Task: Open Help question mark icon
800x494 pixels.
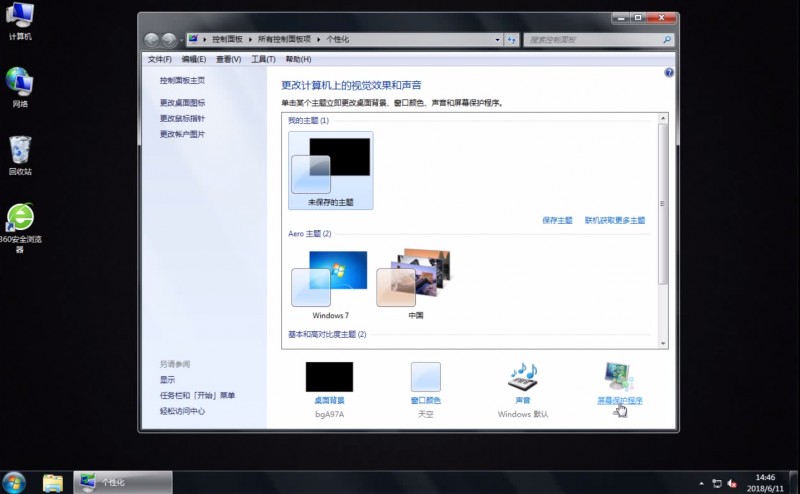Action: click(669, 73)
